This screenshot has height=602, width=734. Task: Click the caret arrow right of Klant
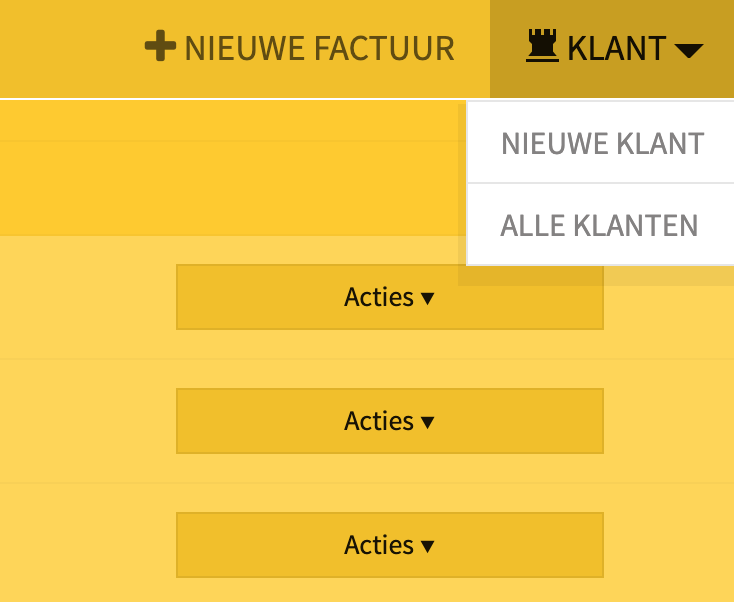pyautogui.click(x=689, y=50)
